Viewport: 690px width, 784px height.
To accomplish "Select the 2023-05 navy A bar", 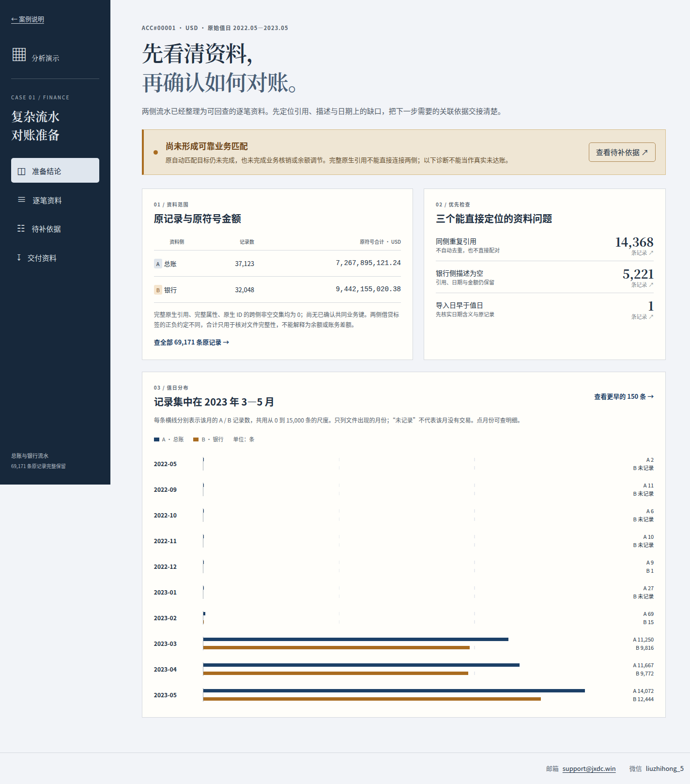I will [x=394, y=690].
